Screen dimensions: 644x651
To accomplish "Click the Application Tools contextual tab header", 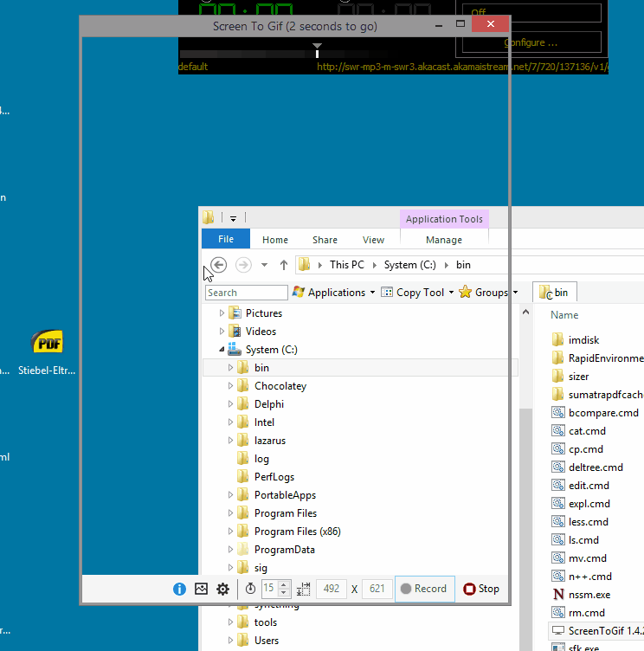I will tap(444, 219).
